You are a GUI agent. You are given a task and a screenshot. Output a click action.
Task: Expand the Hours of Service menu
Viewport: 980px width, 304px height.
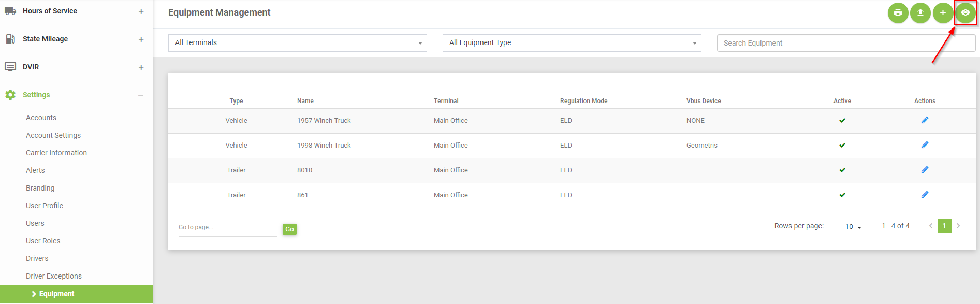(141, 11)
